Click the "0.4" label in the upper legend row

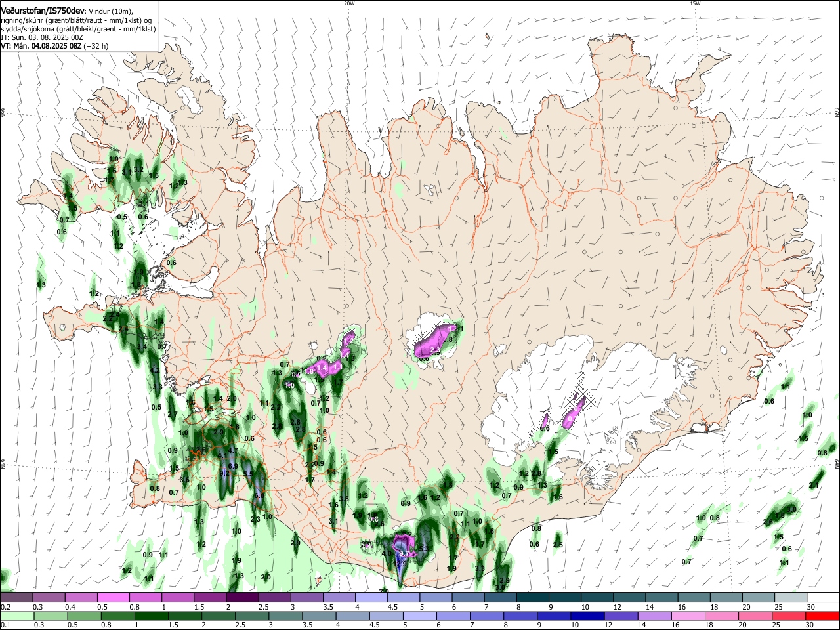tap(70, 607)
